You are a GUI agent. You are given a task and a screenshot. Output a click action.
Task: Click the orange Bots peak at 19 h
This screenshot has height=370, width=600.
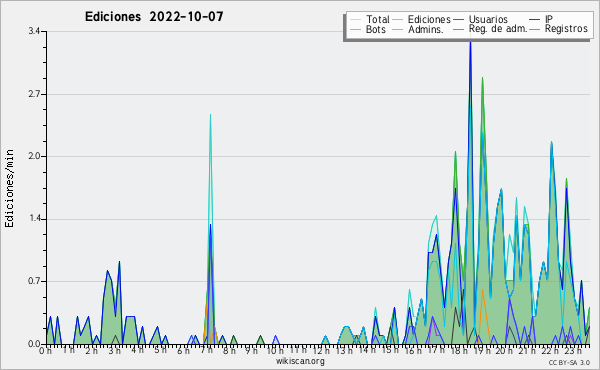pos(482,291)
